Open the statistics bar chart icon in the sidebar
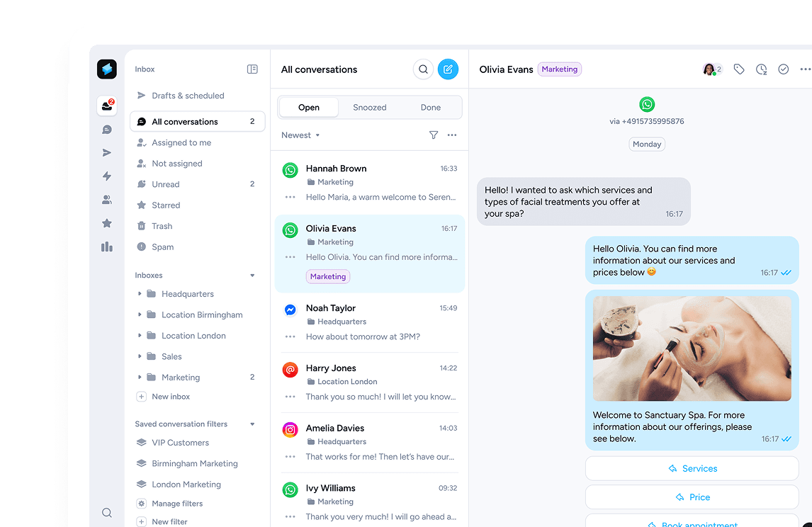This screenshot has height=527, width=812. [x=107, y=246]
